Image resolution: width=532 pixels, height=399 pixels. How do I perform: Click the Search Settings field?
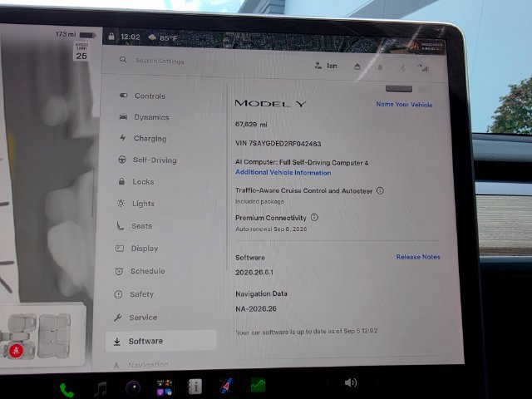(x=160, y=61)
